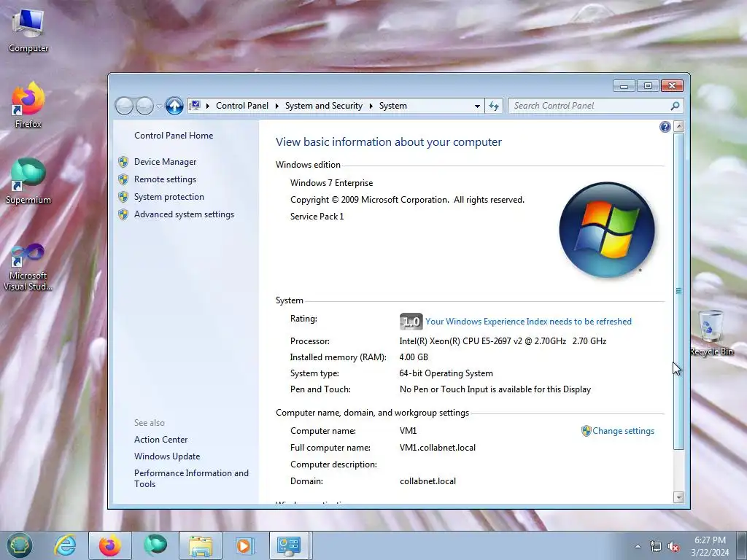Click the 1.0 rating badge
The height and width of the screenshot is (560, 747).
(411, 322)
